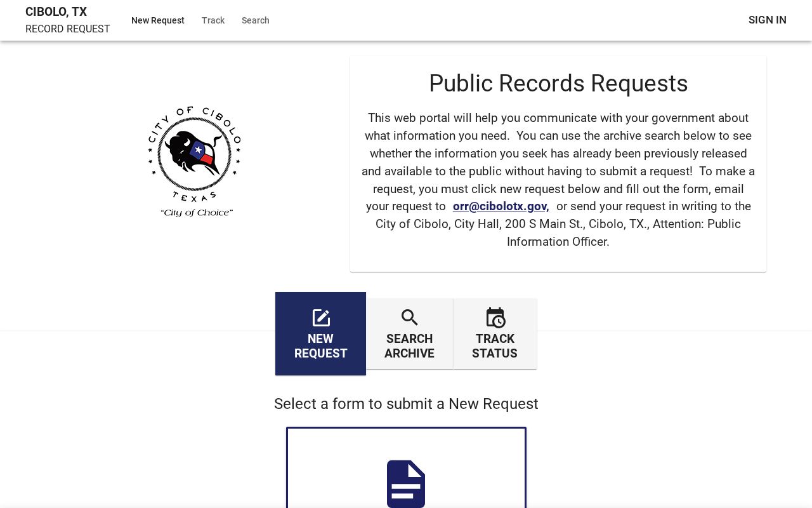812x508 pixels.
Task: Click the Track Status calendar clock icon
Action: [x=495, y=317]
